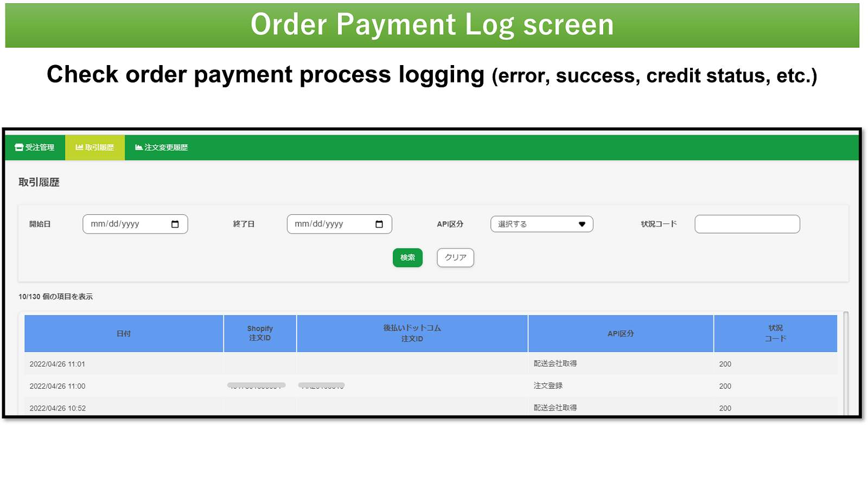The width and height of the screenshot is (868, 488).
Task: Click the 取引履歴 page heading
Action: [x=39, y=182]
